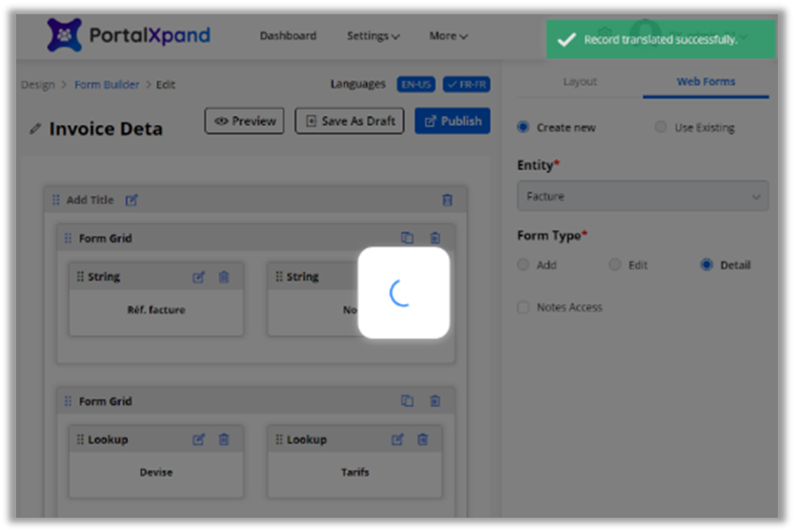This screenshot has height=532, width=795.
Task: Select the Use Existing radio option
Action: coord(661,128)
